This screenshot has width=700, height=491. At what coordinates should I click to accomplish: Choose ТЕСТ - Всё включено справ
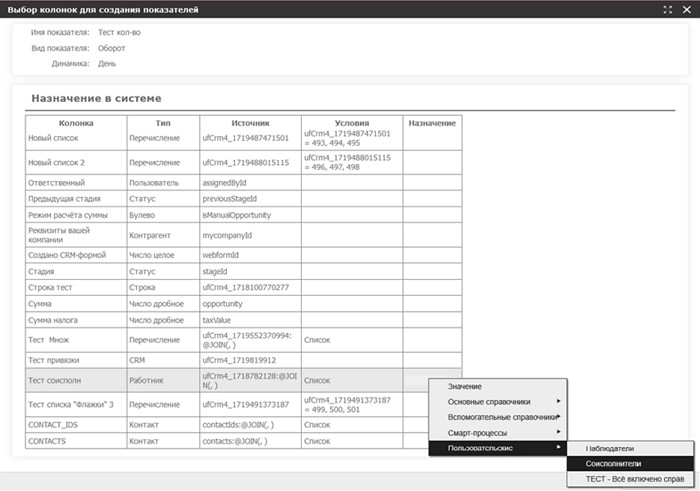(630, 479)
